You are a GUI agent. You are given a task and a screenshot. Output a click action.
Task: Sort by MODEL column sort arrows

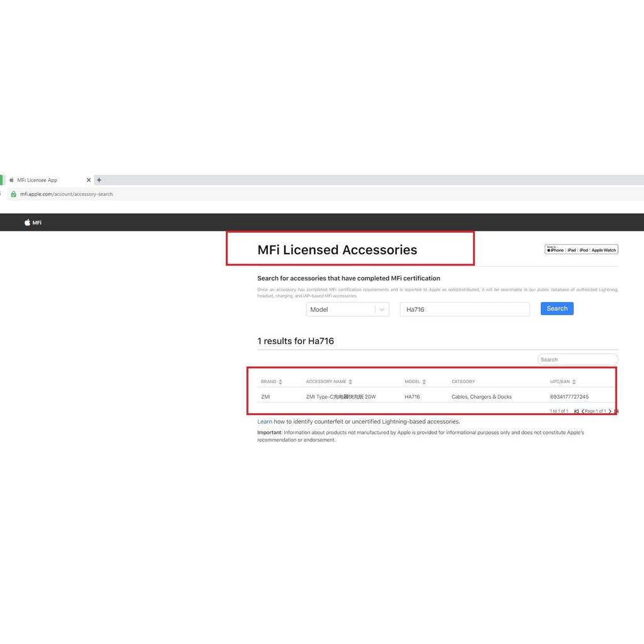click(x=425, y=382)
